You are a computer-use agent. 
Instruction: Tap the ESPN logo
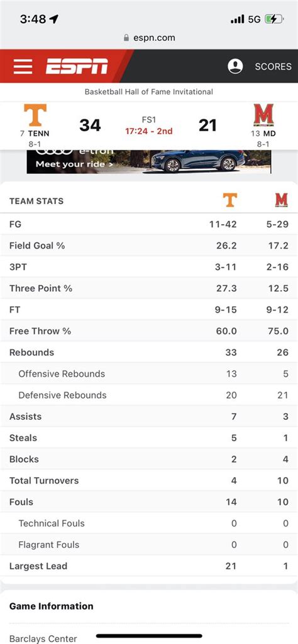pos(77,67)
